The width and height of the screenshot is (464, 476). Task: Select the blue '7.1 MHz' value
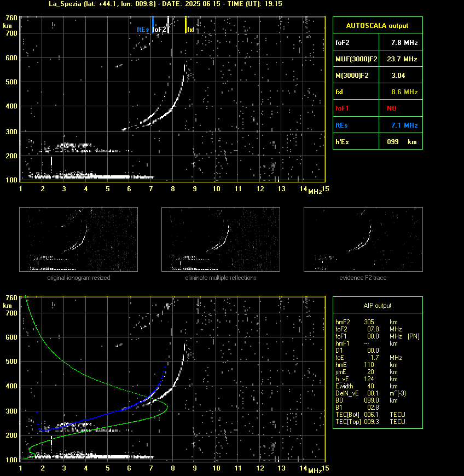click(x=404, y=125)
